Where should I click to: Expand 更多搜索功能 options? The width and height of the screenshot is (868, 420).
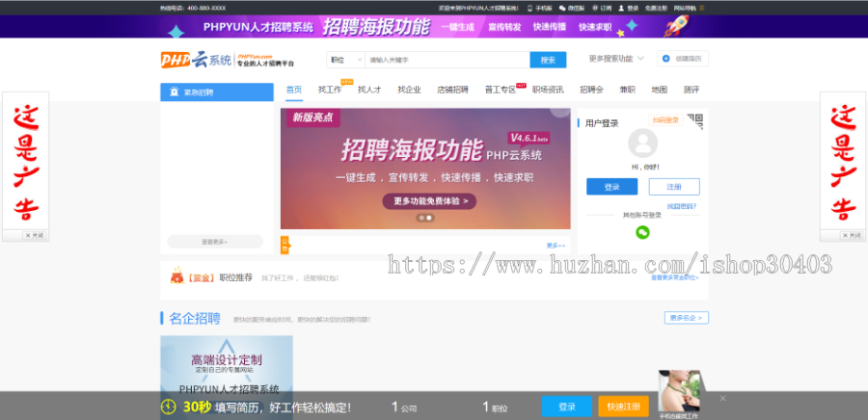point(616,59)
